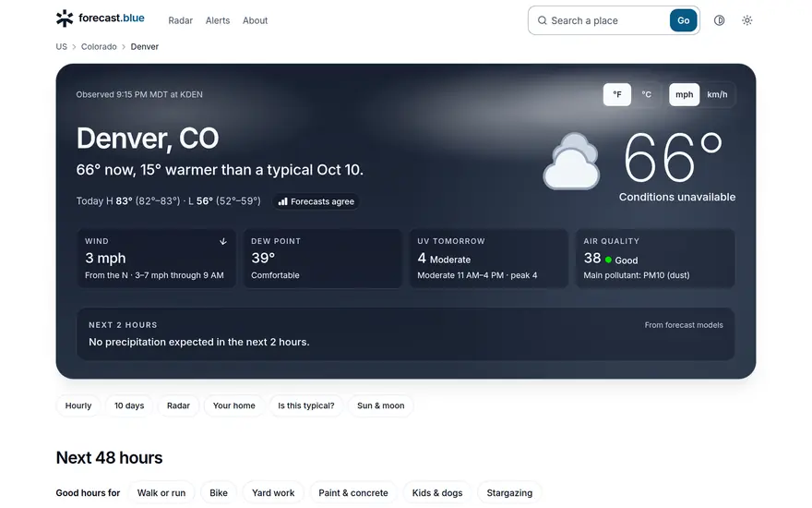This screenshot has width=812, height=508.
Task: Click the Forecasts agree badge
Action: [316, 201]
